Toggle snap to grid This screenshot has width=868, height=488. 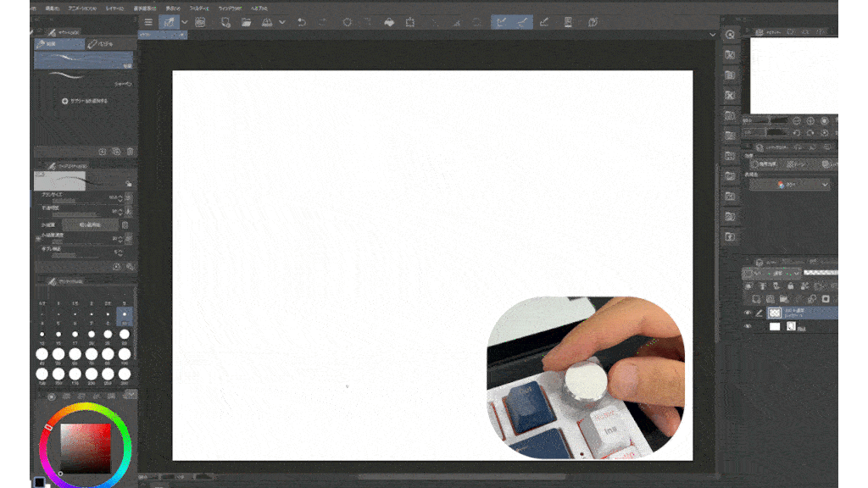(x=544, y=22)
